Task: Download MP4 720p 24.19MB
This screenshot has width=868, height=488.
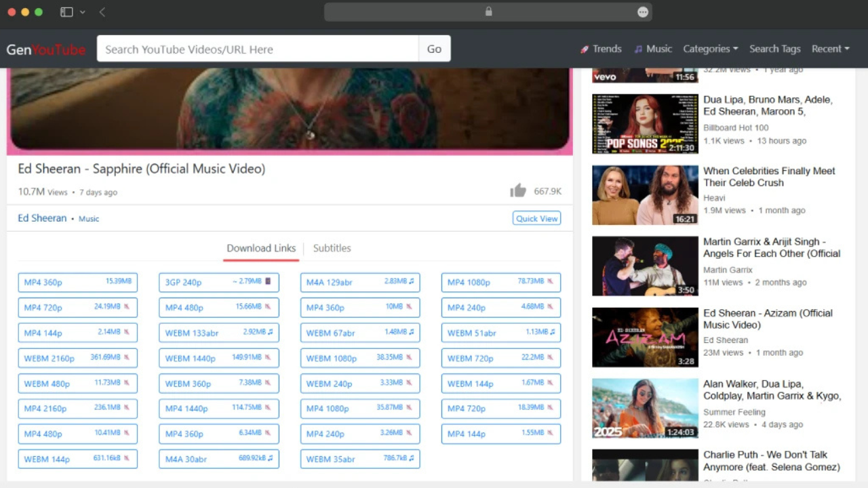Action: click(x=78, y=307)
